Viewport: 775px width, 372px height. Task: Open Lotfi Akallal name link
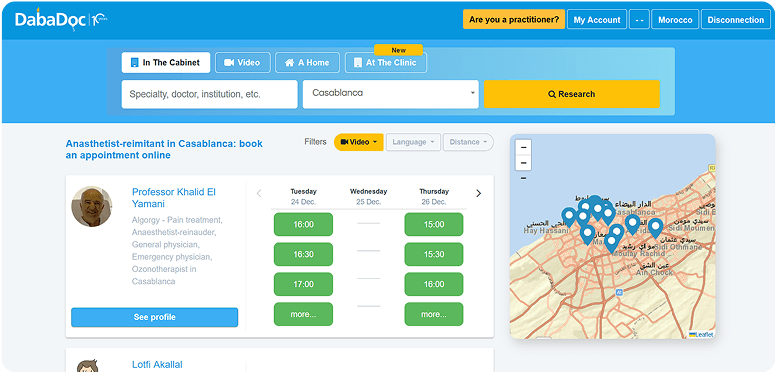click(157, 365)
